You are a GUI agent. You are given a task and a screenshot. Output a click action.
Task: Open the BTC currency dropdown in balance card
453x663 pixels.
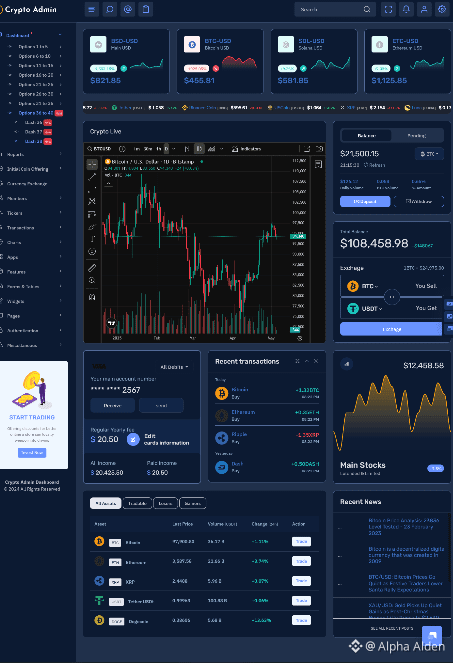point(429,154)
